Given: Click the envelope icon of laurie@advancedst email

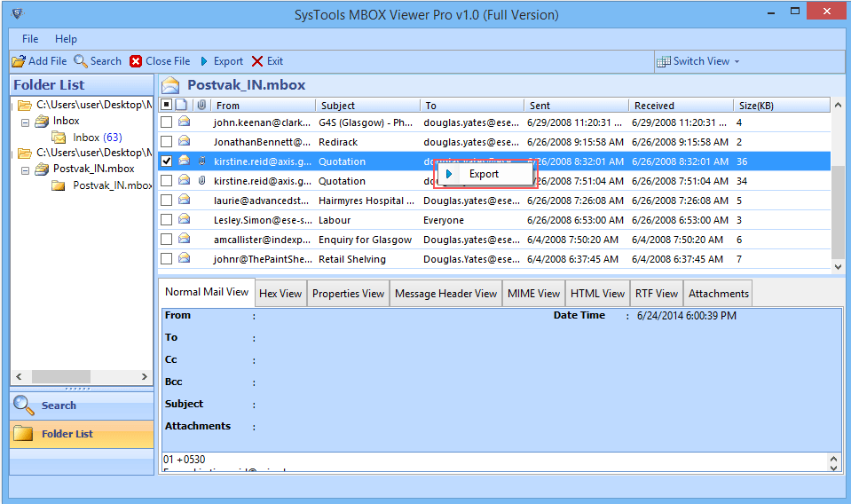Looking at the screenshot, I should click(185, 200).
